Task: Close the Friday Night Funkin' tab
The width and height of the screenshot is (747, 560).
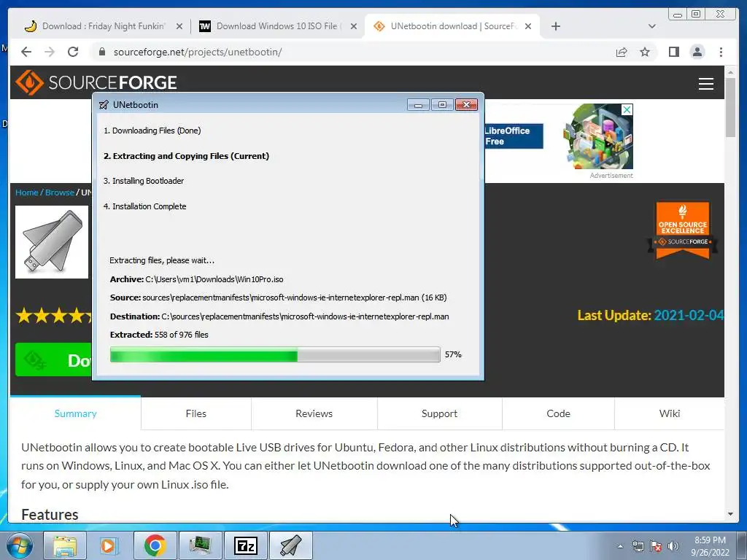Action: coord(179,26)
